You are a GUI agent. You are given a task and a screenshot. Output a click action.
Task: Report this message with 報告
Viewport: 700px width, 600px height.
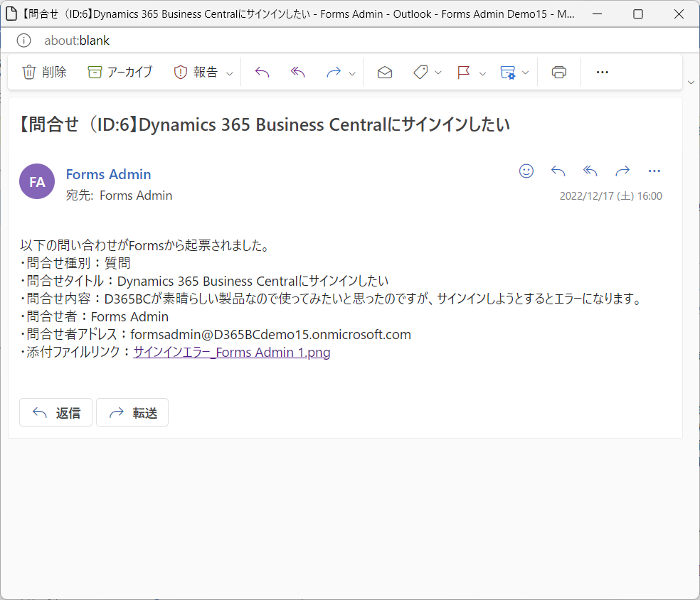196,73
